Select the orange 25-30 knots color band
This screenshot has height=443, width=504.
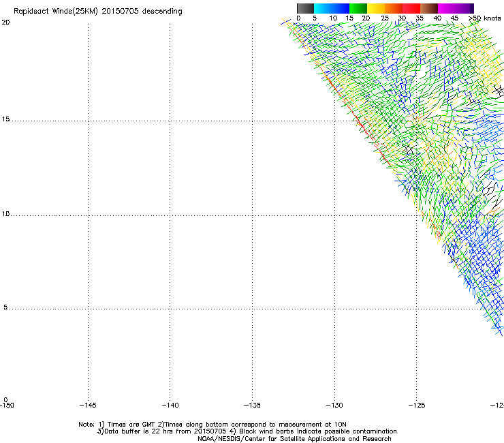394,8
